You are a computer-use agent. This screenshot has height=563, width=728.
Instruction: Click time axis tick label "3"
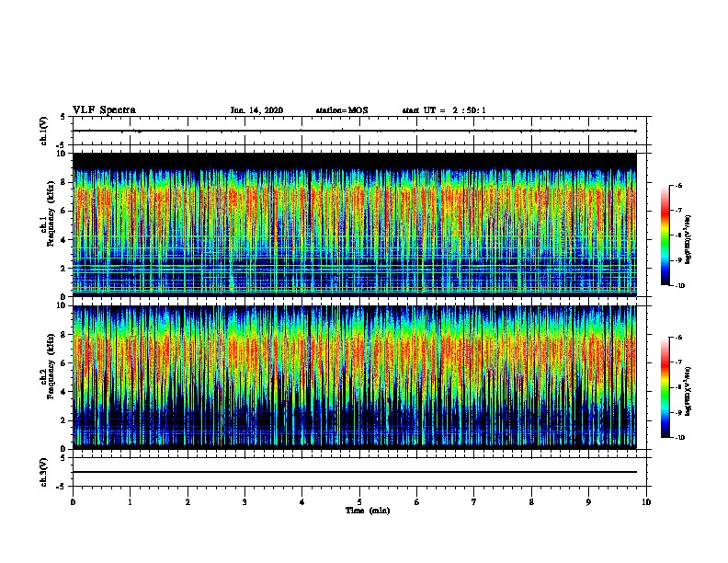click(245, 502)
